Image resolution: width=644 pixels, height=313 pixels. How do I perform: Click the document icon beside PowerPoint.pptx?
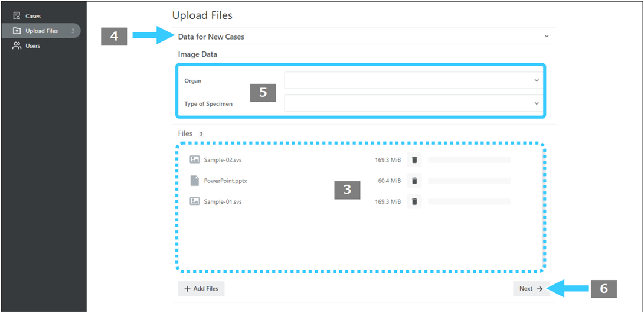[195, 180]
